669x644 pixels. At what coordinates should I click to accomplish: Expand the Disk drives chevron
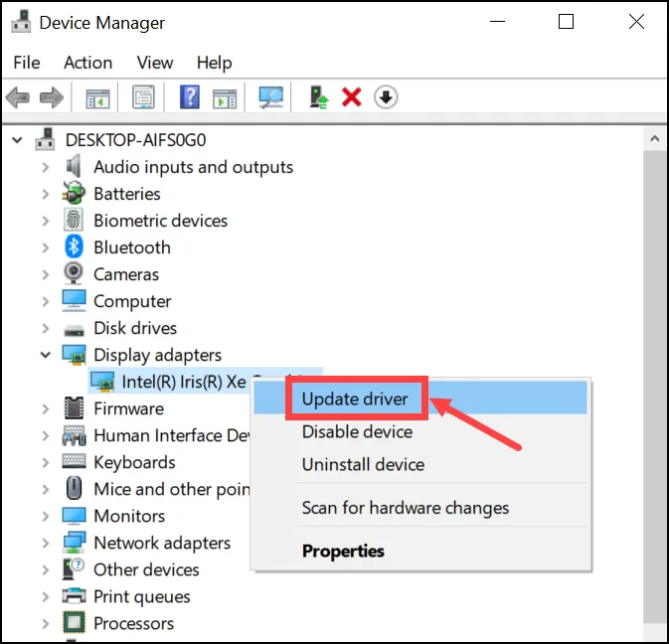point(46,328)
